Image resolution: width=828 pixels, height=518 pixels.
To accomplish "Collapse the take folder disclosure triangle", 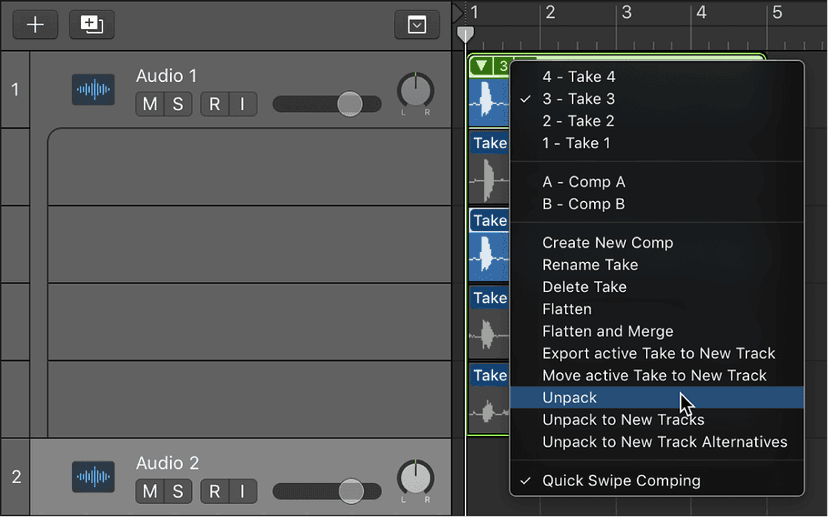I will [481, 66].
